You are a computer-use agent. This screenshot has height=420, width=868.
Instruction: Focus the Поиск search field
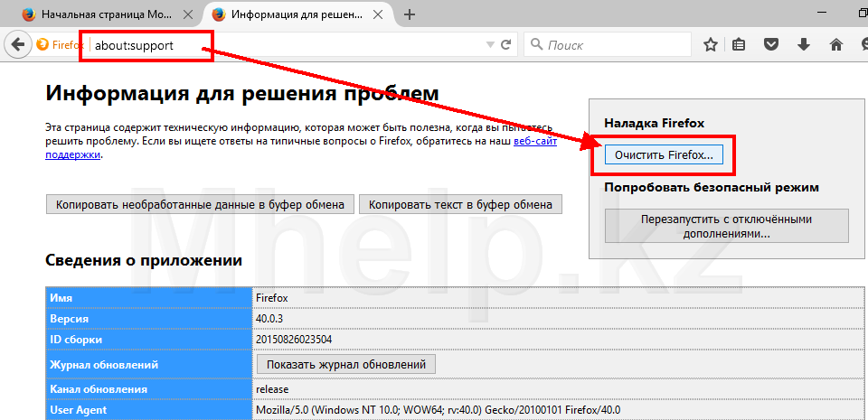click(x=608, y=45)
